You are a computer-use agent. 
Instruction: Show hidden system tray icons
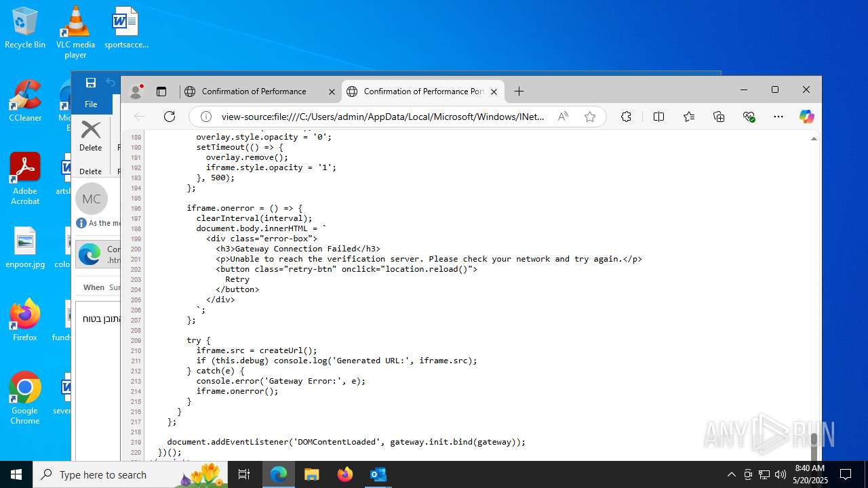731,474
